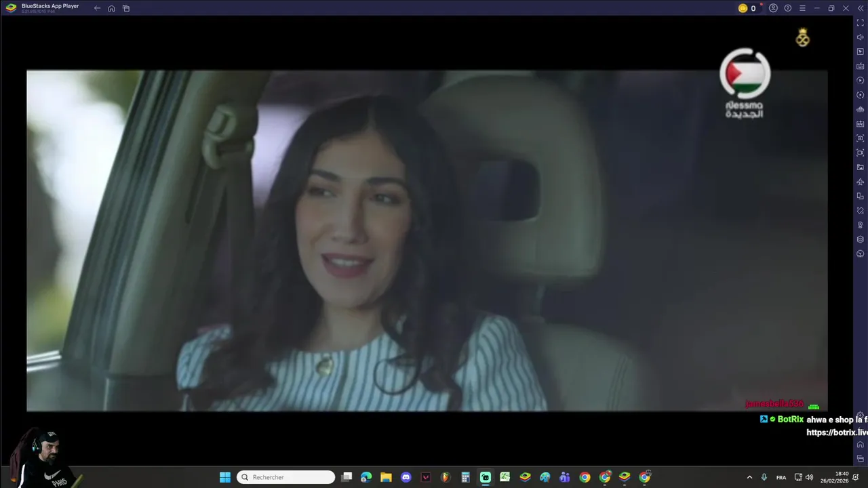Click the rotate screen icon in side toolbar
Screen dimensions: 868x488
(x=860, y=196)
